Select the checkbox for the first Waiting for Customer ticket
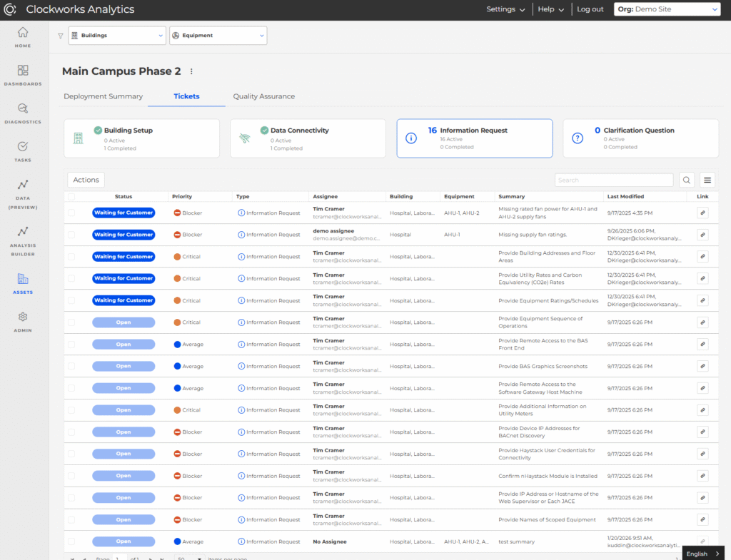Image resolution: width=731 pixels, height=560 pixels. point(73,213)
